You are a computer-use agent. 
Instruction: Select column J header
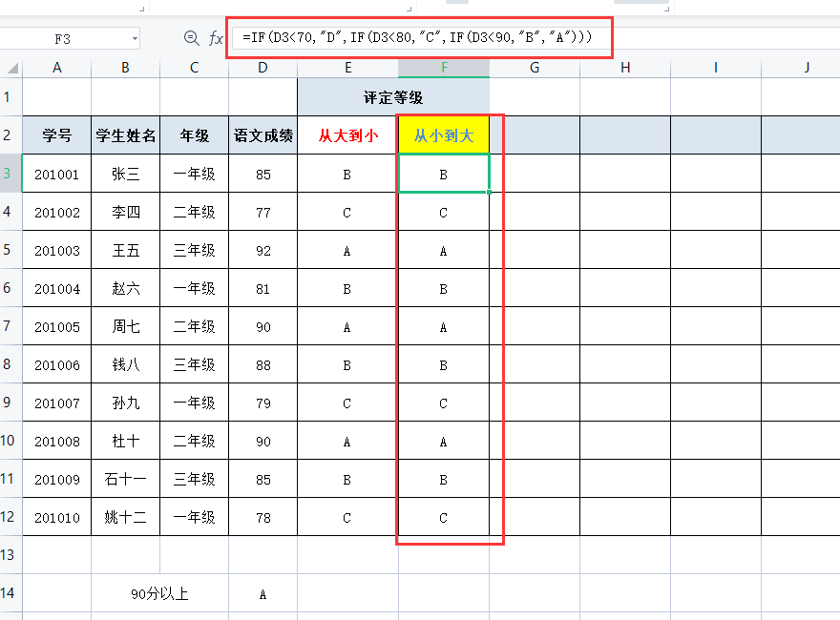pyautogui.click(x=801, y=68)
